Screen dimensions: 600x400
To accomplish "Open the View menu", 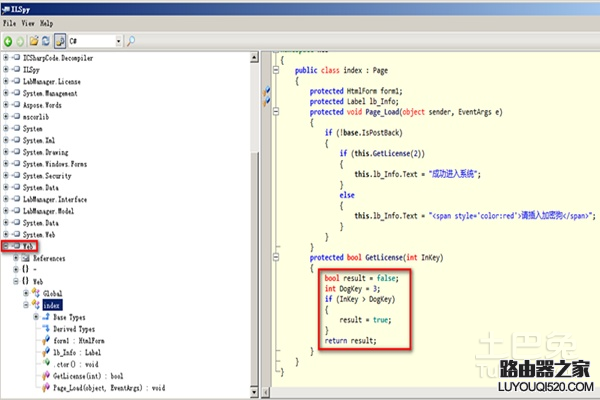I will coord(28,23).
